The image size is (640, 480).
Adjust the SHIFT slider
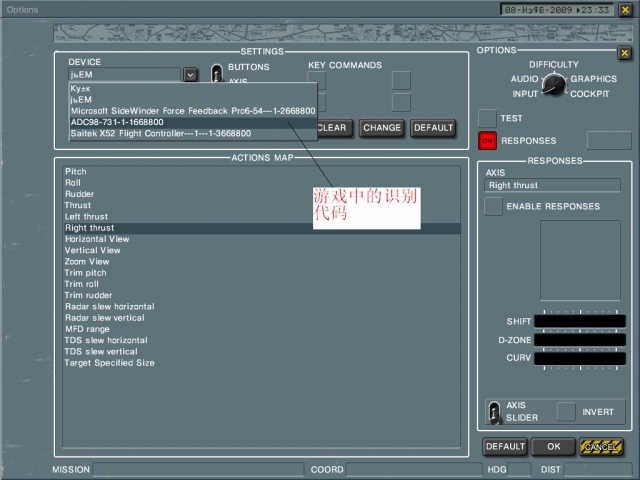click(x=580, y=321)
